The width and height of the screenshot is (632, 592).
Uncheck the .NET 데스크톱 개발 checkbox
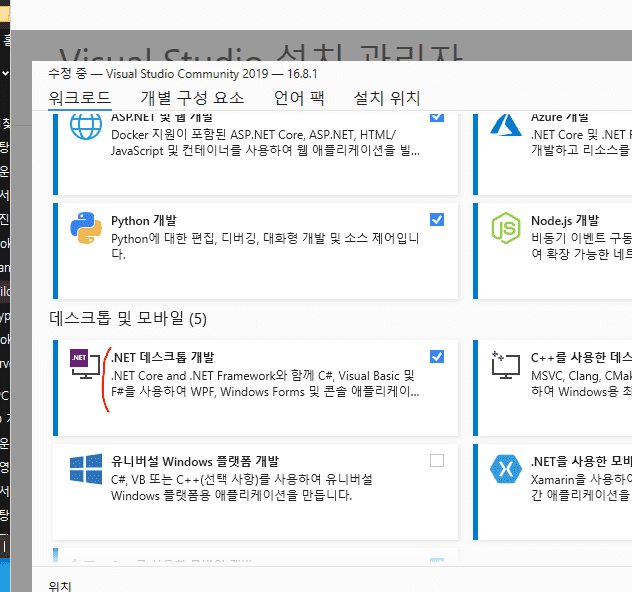(x=437, y=357)
